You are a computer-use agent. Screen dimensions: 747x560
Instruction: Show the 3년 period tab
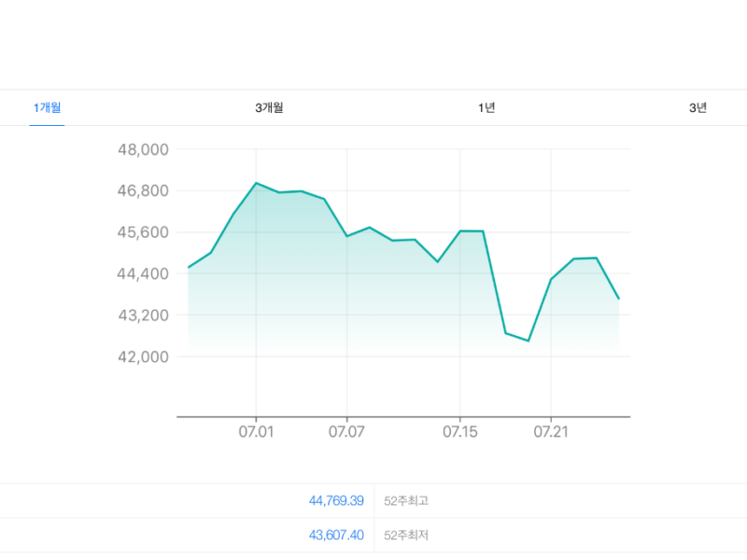tap(698, 107)
